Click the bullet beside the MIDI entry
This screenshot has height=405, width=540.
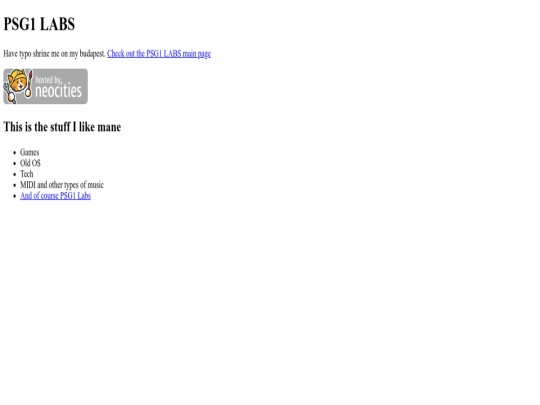tap(14, 185)
